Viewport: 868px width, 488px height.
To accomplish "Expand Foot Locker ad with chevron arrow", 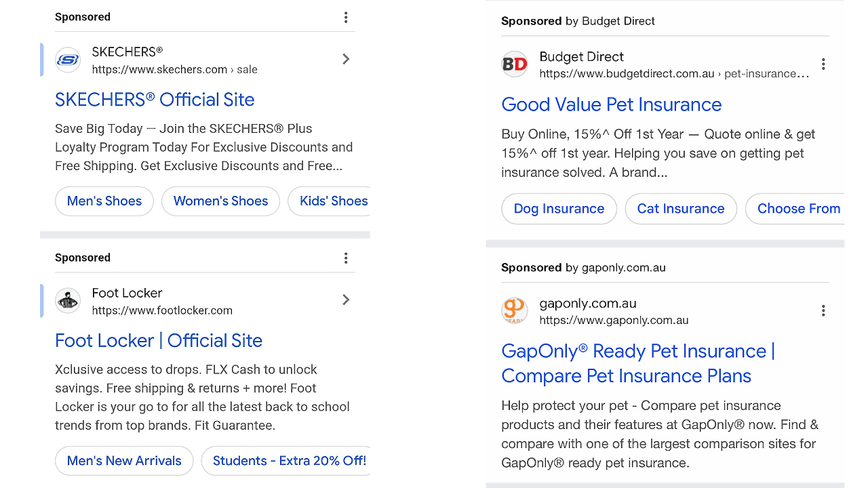I will tap(346, 300).
